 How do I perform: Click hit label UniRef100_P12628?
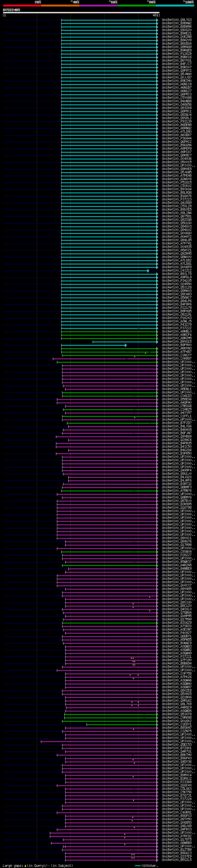(x=177, y=54)
